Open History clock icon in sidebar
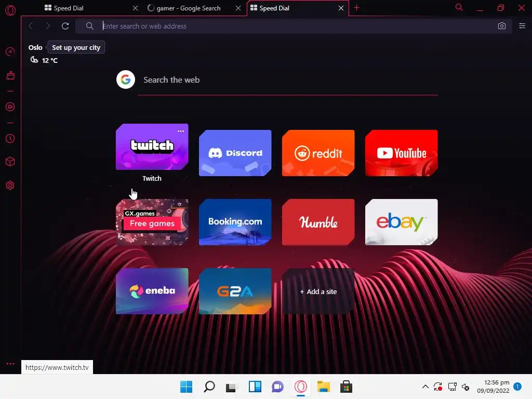 pyautogui.click(x=10, y=138)
